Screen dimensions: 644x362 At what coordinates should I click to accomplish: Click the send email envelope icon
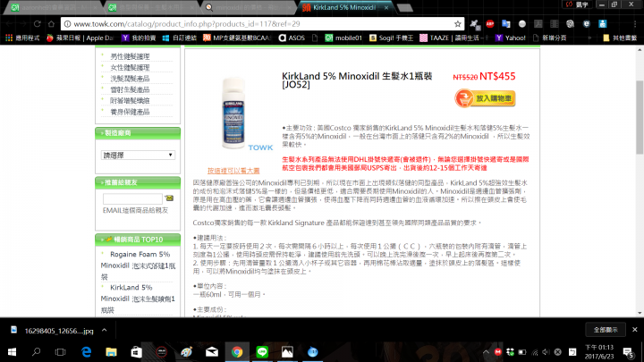pos(169,198)
